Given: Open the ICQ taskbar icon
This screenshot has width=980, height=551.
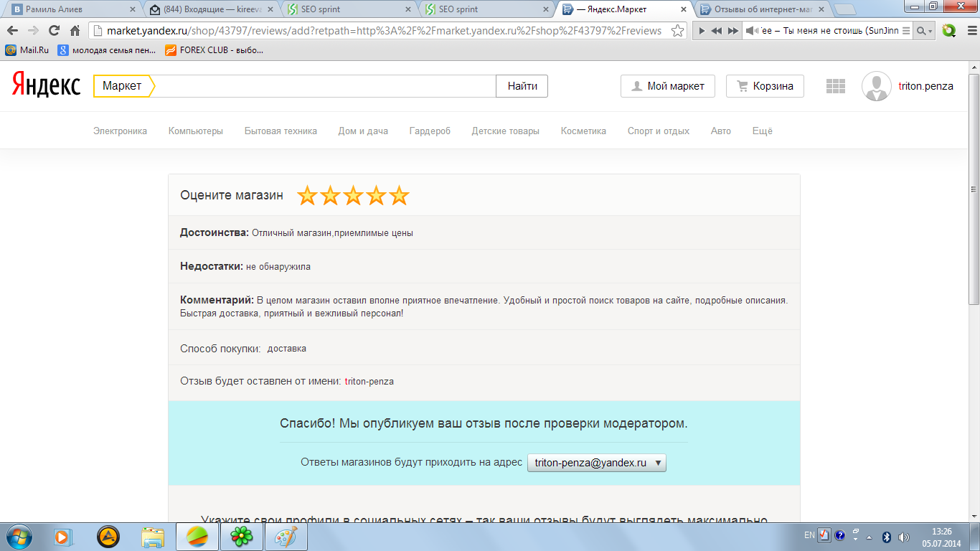Looking at the screenshot, I should click(241, 536).
